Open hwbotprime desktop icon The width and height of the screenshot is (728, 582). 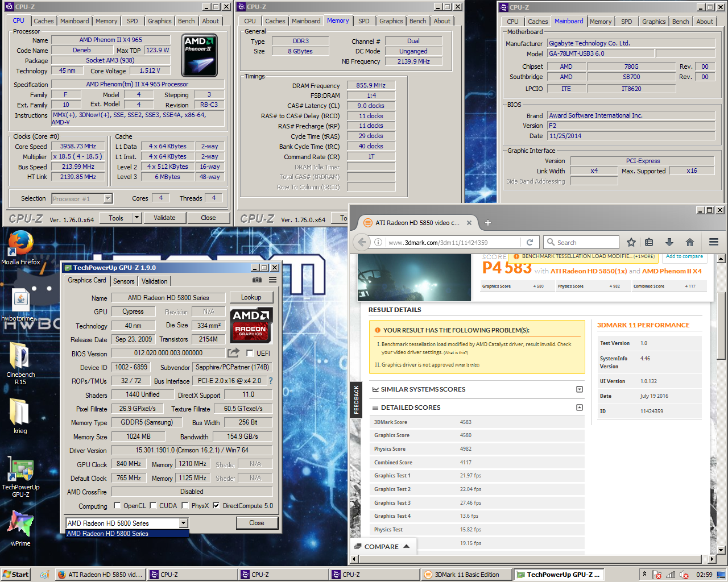pyautogui.click(x=20, y=305)
